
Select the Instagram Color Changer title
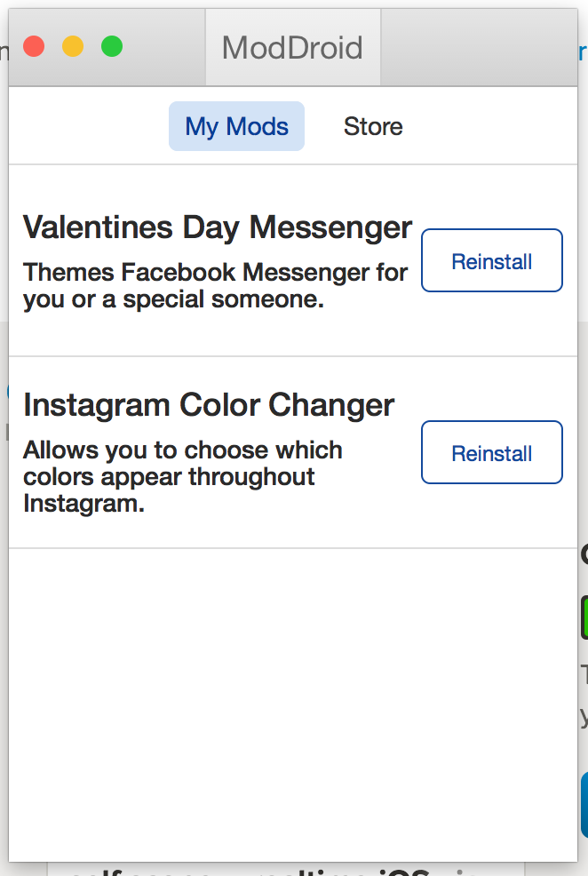point(209,405)
